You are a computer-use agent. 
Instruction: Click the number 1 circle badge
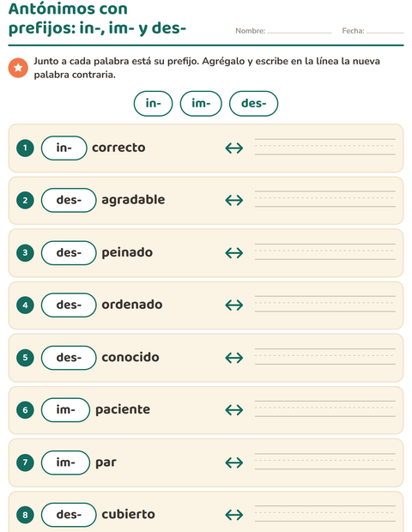(x=25, y=148)
